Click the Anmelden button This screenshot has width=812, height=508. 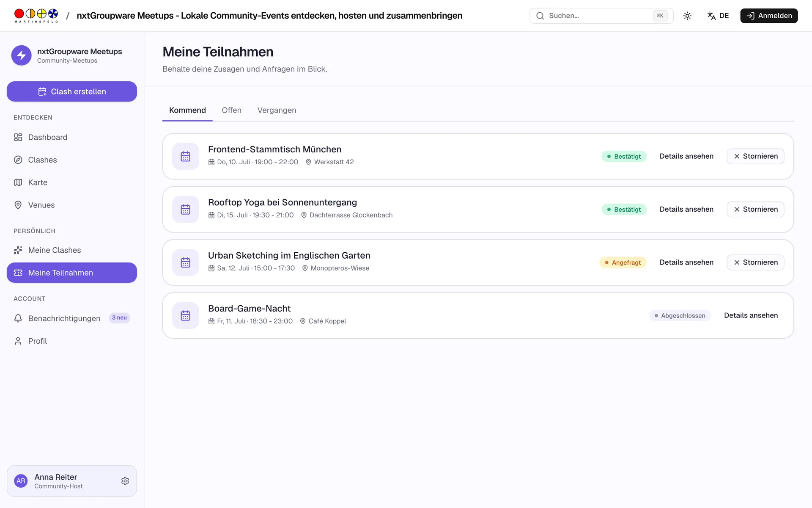(x=769, y=16)
